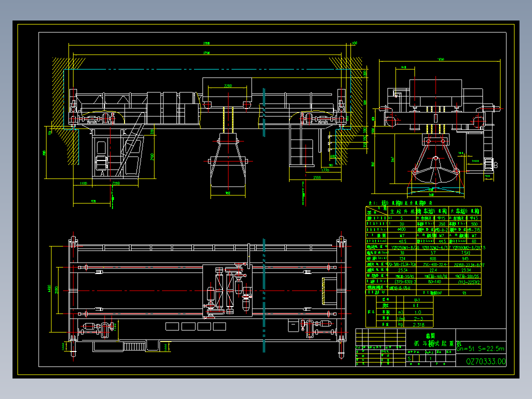
Task: Select the 44.5 speed value cell
Action: coord(442,241)
